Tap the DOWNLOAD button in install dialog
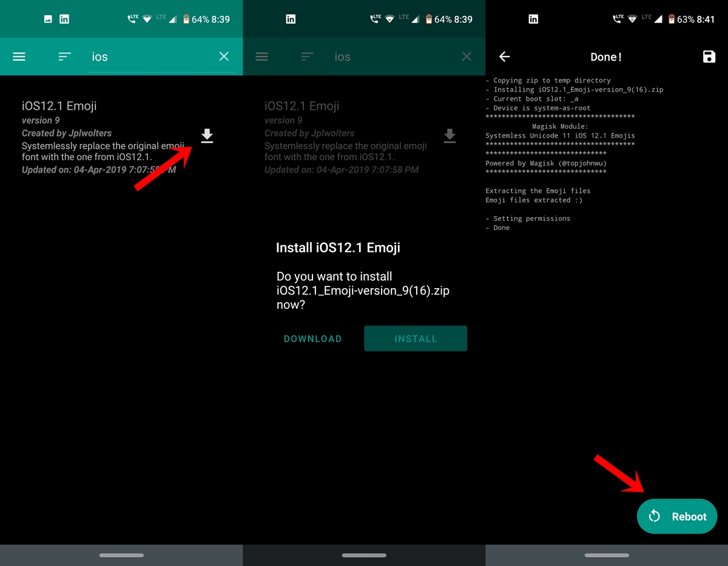 (313, 339)
